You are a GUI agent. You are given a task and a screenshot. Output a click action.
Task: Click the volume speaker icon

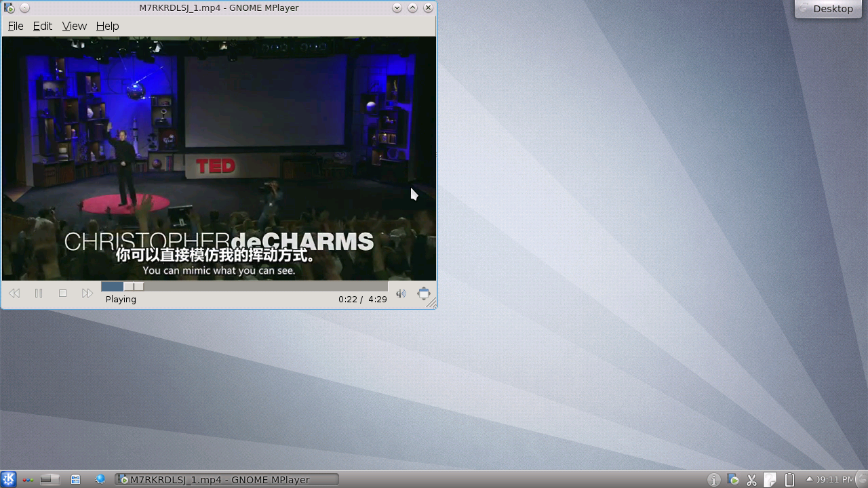(401, 293)
